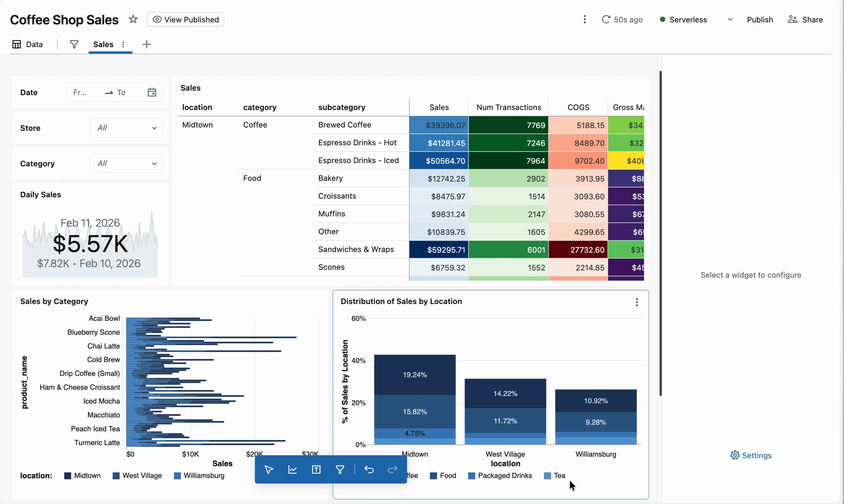Star the Coffee Shop Sales dashboard
The width and height of the screenshot is (844, 504).
(x=133, y=19)
